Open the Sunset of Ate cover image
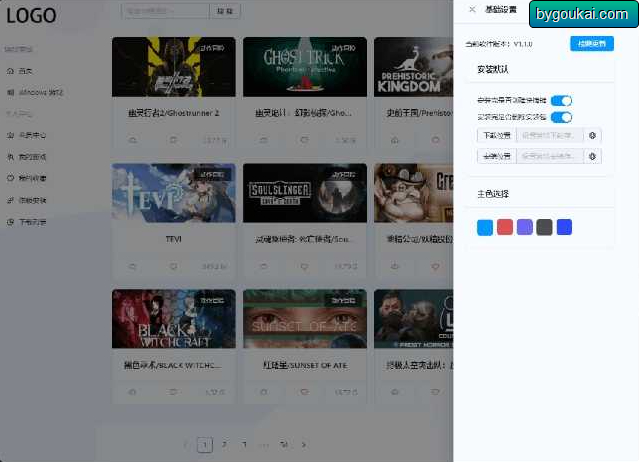This screenshot has width=639, height=462. click(x=305, y=319)
